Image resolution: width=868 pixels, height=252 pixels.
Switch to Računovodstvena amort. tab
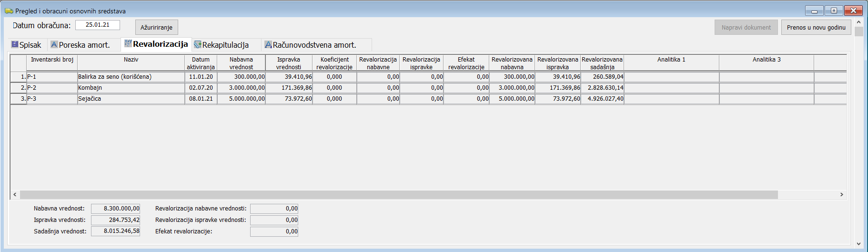click(316, 45)
